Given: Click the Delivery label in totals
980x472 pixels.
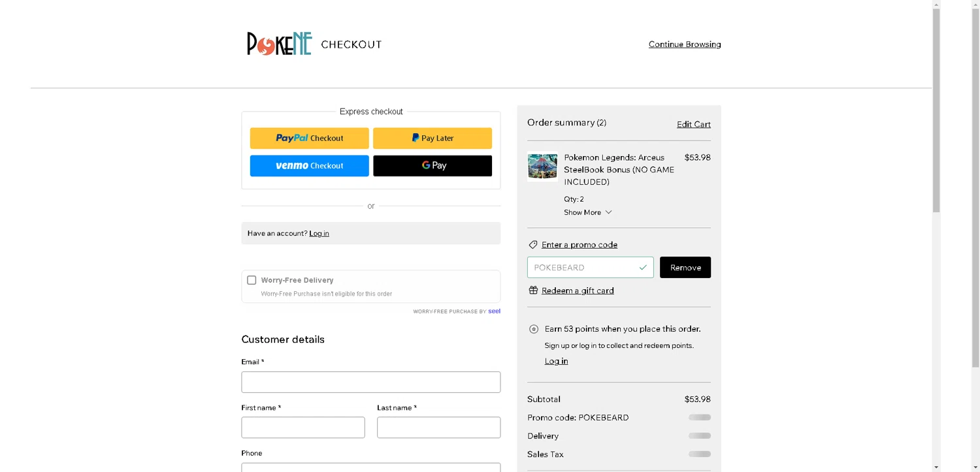Looking at the screenshot, I should pos(543,436).
